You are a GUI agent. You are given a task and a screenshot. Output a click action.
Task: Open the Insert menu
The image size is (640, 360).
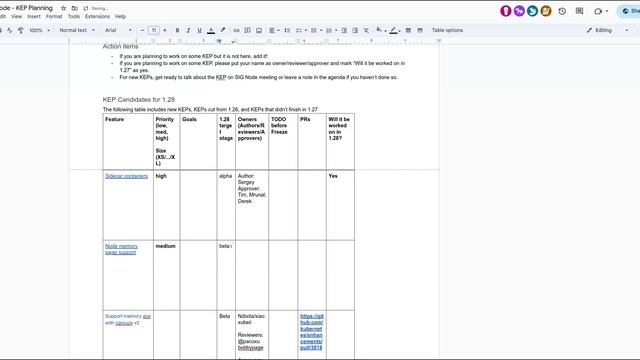point(34,17)
